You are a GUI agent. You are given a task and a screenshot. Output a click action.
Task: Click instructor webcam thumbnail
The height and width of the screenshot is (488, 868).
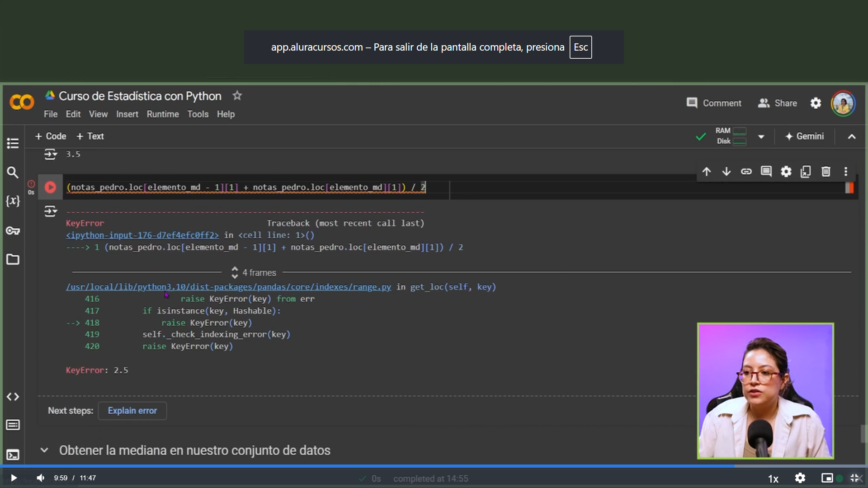(765, 391)
